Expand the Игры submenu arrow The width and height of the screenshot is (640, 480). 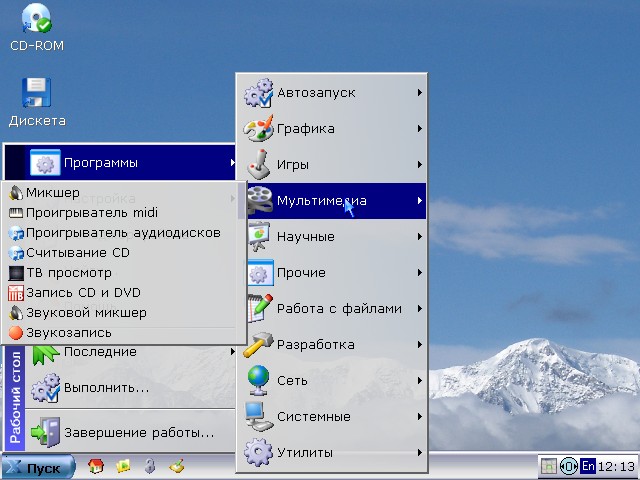coord(420,164)
